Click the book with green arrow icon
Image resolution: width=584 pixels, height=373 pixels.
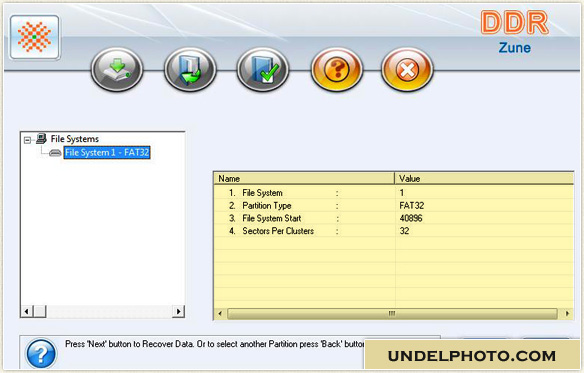coord(190,69)
